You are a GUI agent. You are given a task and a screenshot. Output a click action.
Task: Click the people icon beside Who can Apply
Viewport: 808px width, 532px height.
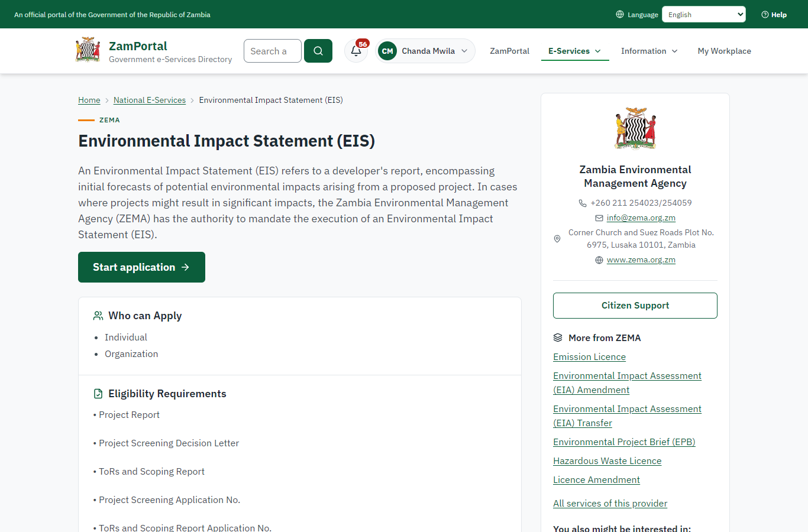[x=98, y=316]
